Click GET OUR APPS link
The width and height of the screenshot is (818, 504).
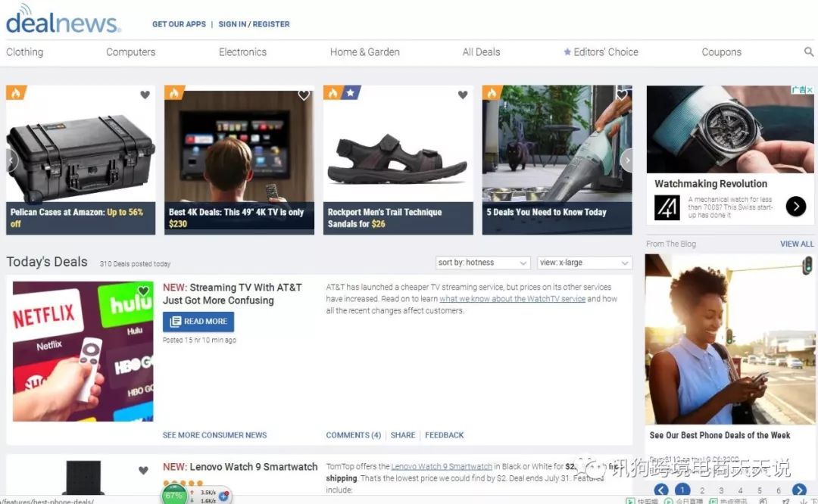[179, 24]
